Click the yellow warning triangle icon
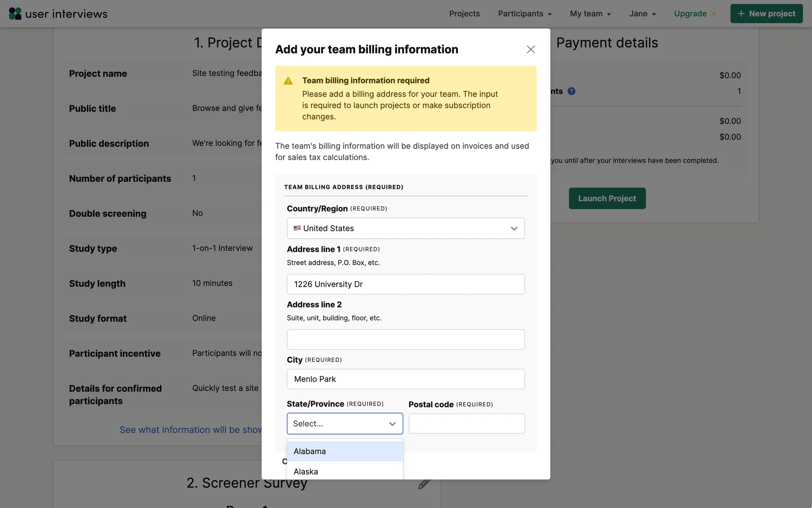Viewport: 812px width, 508px height. click(x=288, y=81)
